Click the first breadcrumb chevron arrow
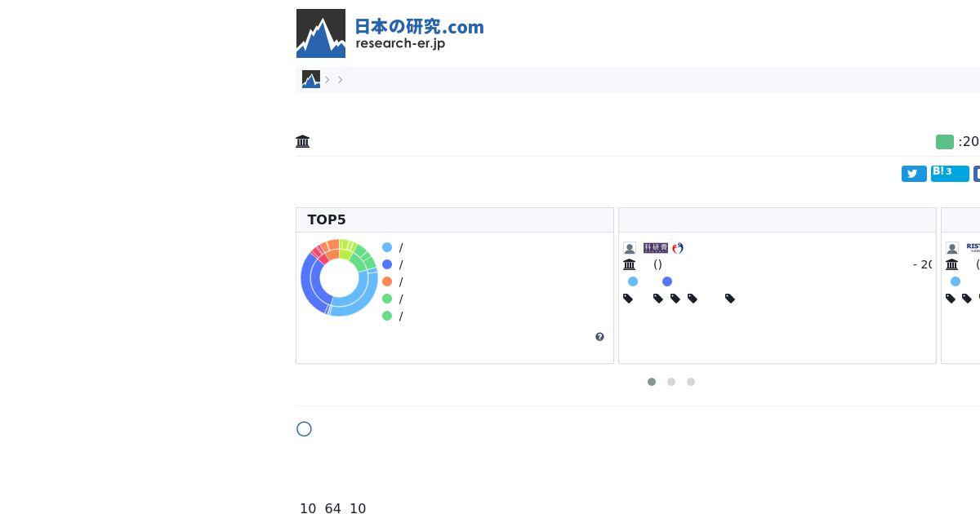The height and width of the screenshot is (514, 980). (327, 79)
